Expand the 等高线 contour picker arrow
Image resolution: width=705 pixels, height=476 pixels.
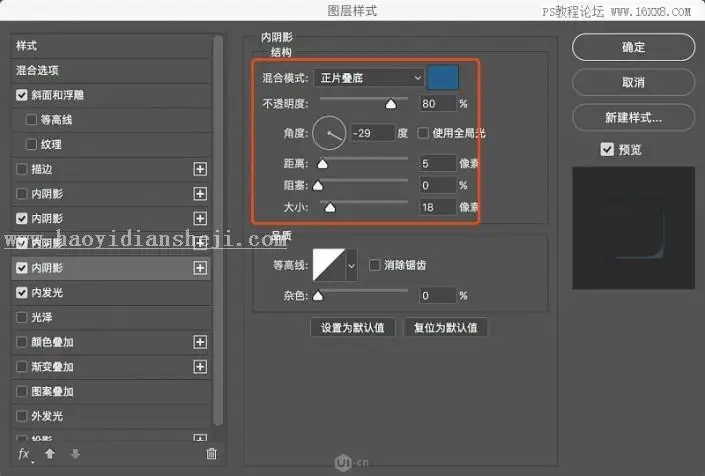tap(352, 265)
